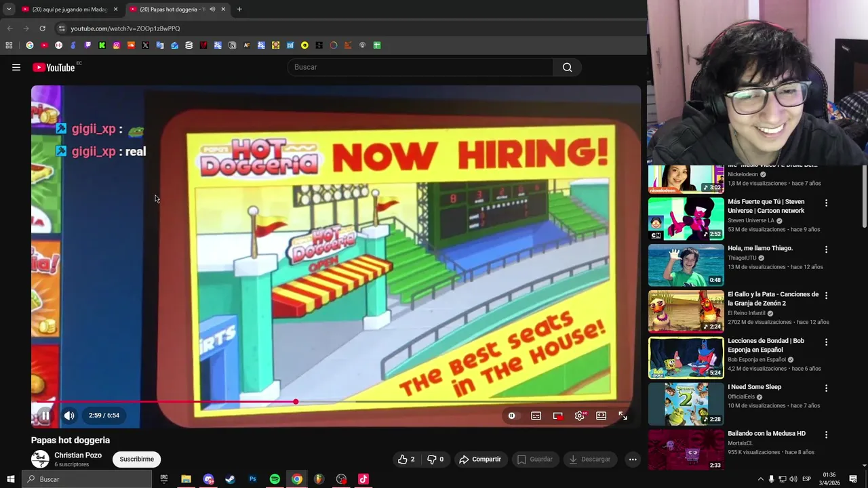Show hidden system tray icons
The image size is (868, 488).
click(x=760, y=479)
